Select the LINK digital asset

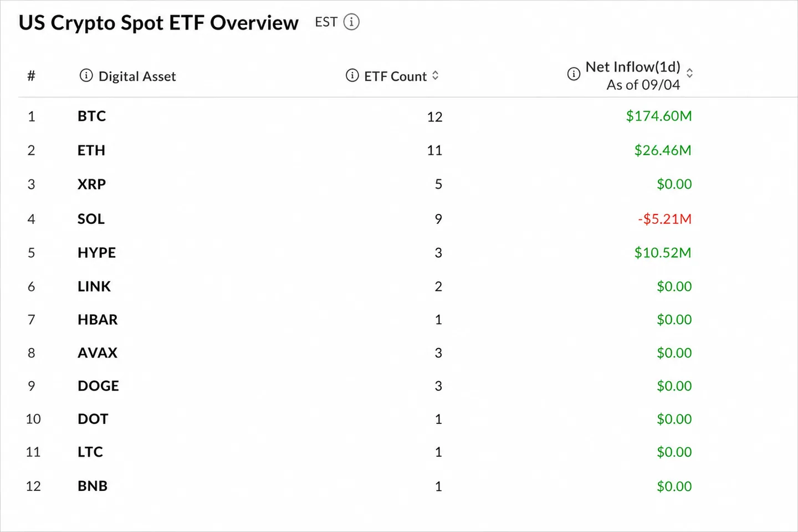point(94,287)
